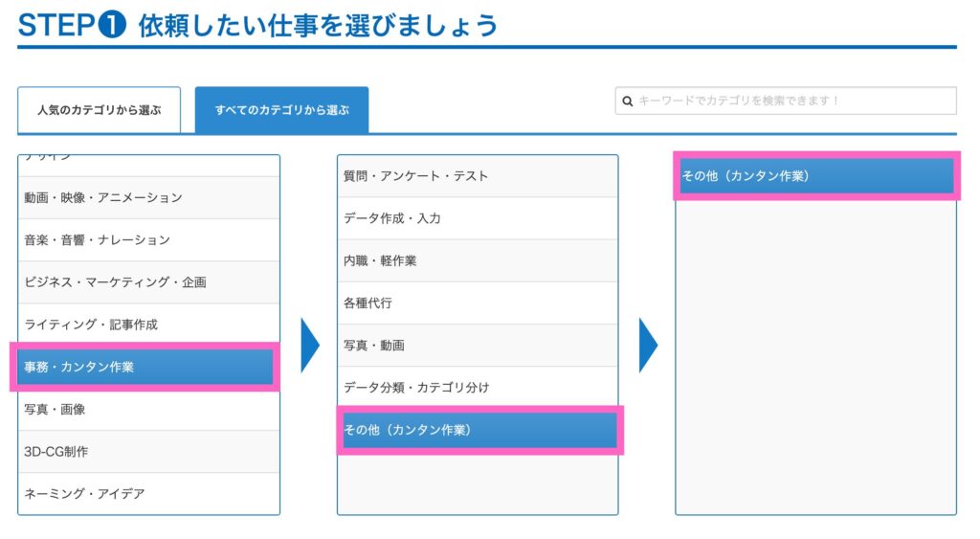
Task: Click the magnifier icon in search box
Action: point(628,101)
